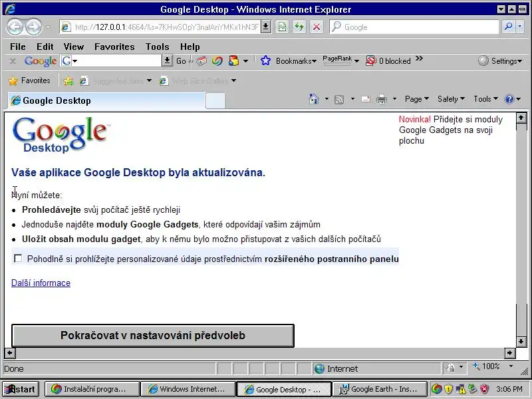Click the Home icon in command bar
The height and width of the screenshot is (399, 532).
pos(314,99)
